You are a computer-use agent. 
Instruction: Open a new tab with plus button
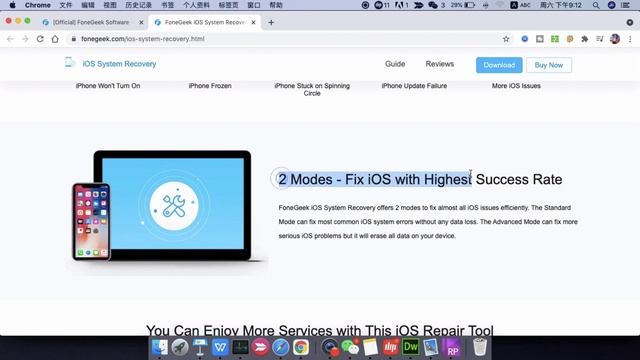coord(271,22)
